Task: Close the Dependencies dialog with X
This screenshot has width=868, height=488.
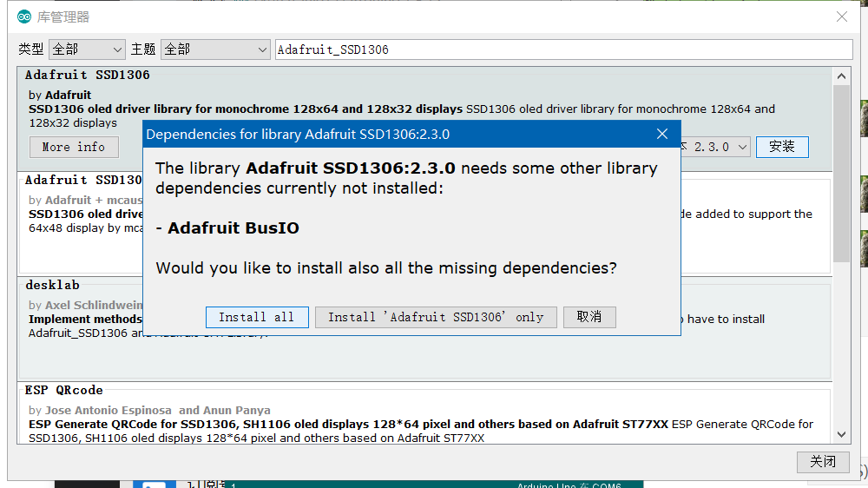Action: click(662, 134)
